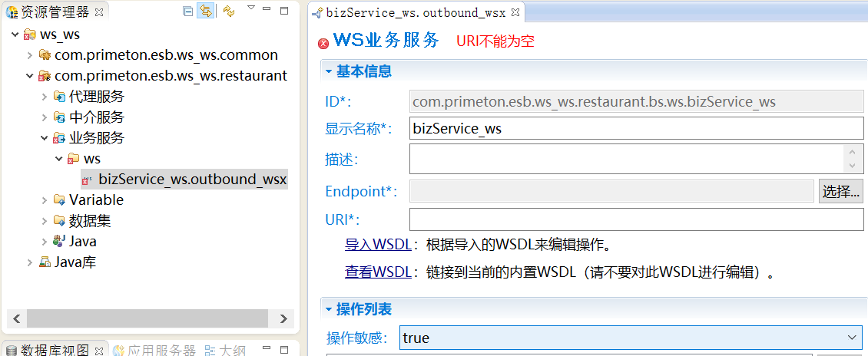This screenshot has width=868, height=356.
Task: Collapse the 基本信息 section
Action: pos(329,71)
